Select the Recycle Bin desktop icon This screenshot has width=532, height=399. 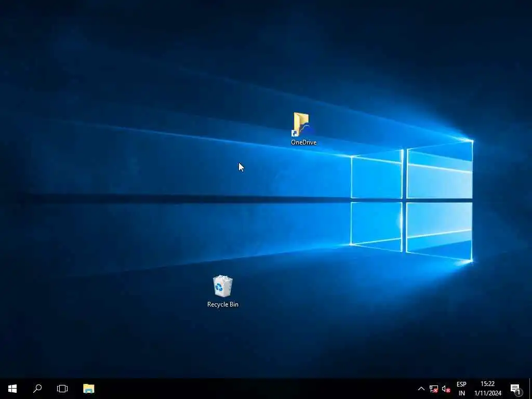222,291
